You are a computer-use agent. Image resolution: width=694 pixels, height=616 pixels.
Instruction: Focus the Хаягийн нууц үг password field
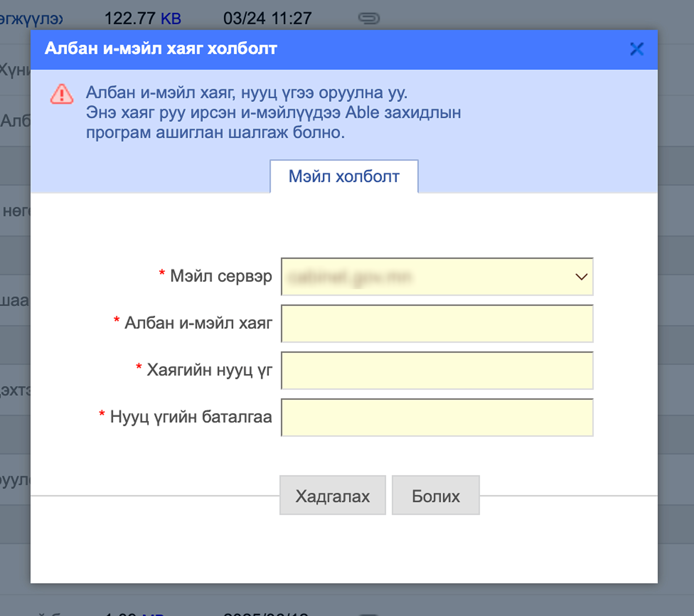pos(437,370)
